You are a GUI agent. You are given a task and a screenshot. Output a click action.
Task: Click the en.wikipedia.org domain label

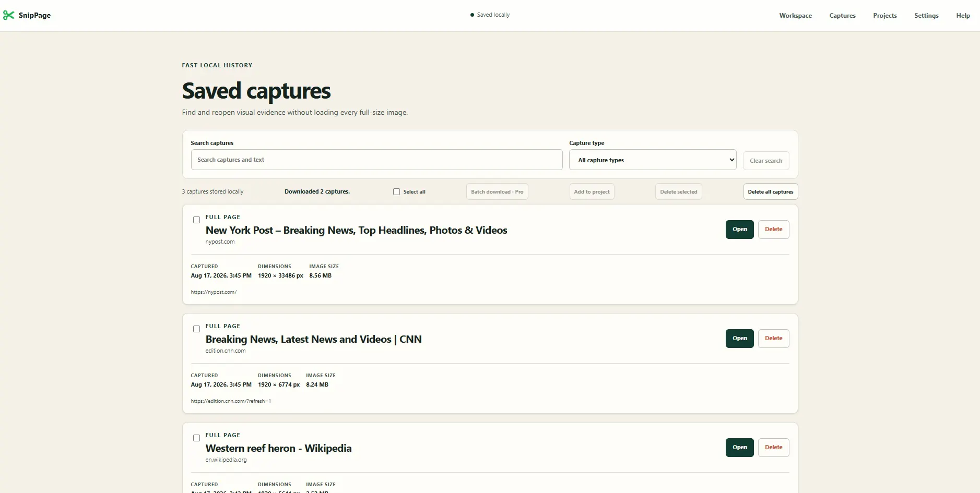pyautogui.click(x=226, y=460)
